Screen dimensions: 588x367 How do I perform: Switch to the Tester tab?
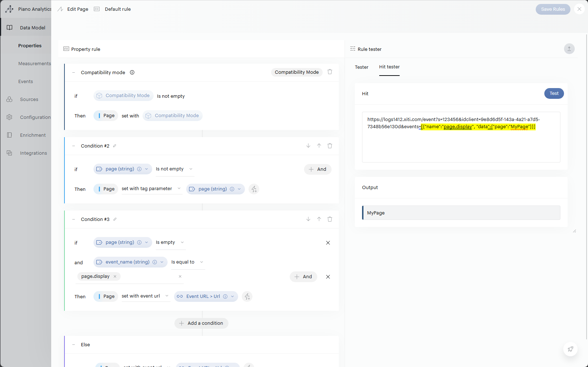(x=361, y=67)
